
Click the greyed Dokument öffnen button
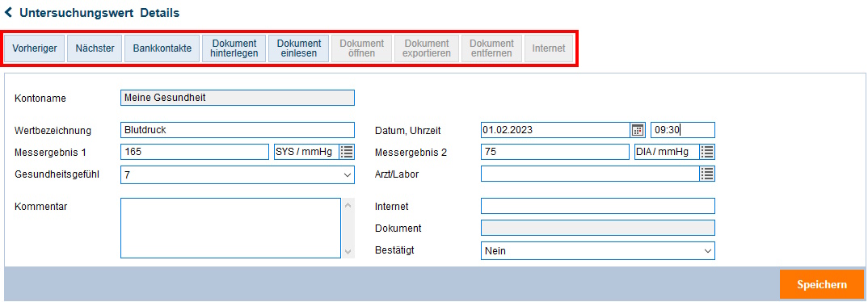(x=362, y=48)
